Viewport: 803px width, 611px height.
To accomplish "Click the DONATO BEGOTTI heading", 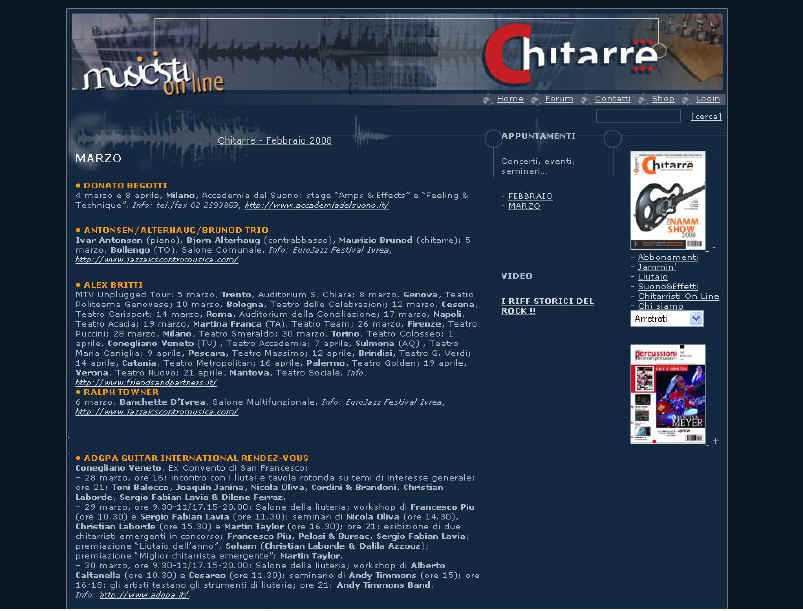I will (125, 185).
